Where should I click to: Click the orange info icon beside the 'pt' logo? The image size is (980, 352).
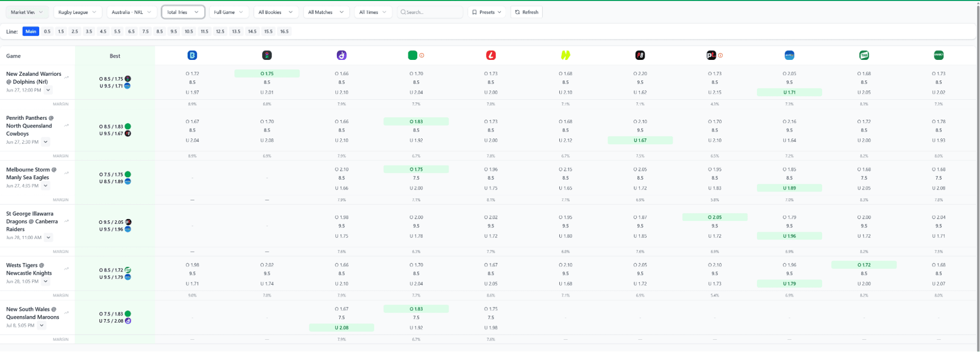click(x=720, y=55)
